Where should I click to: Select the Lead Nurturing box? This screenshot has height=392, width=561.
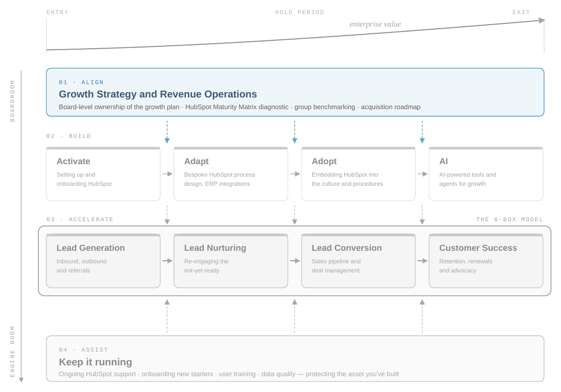(231, 261)
